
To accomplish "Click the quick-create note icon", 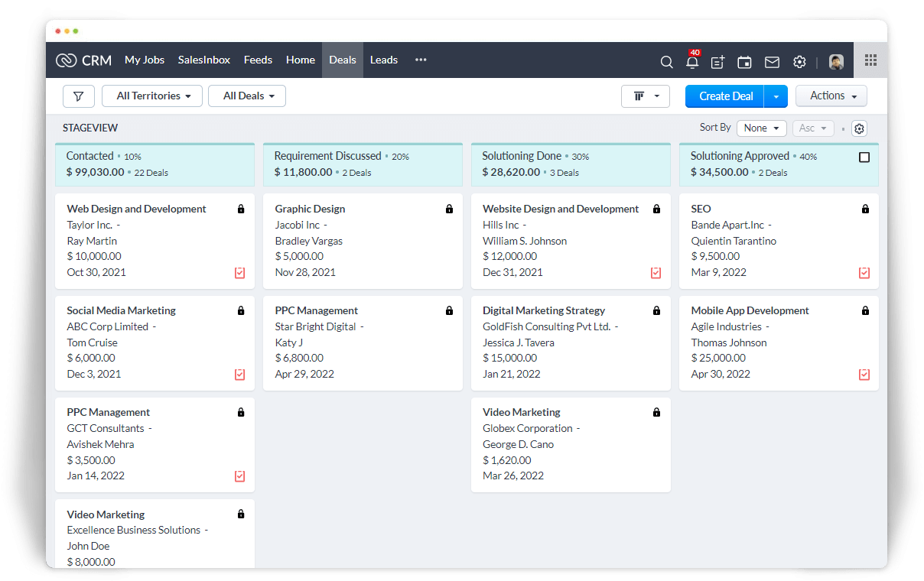I will click(717, 62).
